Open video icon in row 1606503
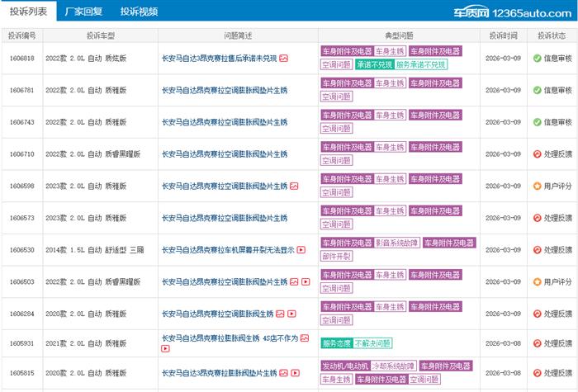Image resolution: width=578 pixels, height=392 pixels. coord(306,282)
